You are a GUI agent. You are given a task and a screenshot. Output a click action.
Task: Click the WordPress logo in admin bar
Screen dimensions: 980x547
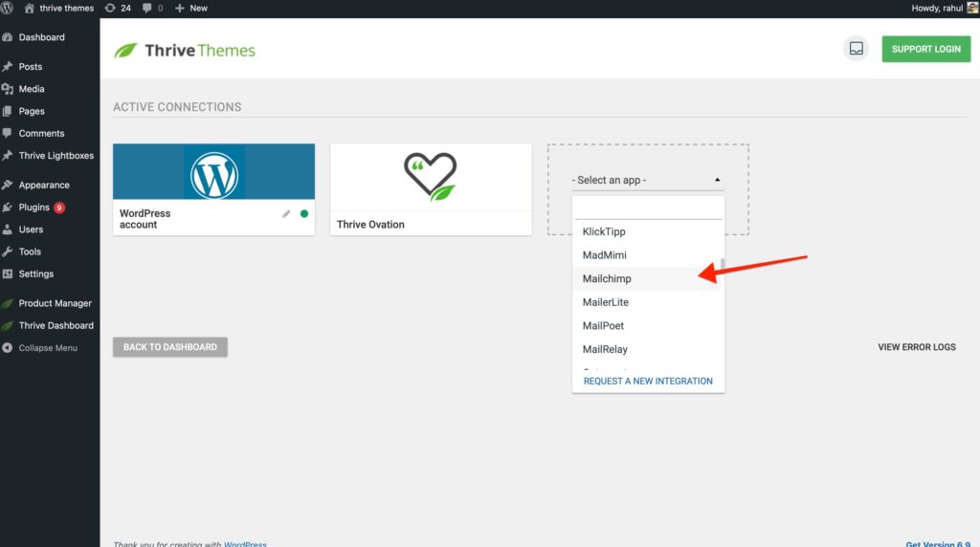click(8, 8)
